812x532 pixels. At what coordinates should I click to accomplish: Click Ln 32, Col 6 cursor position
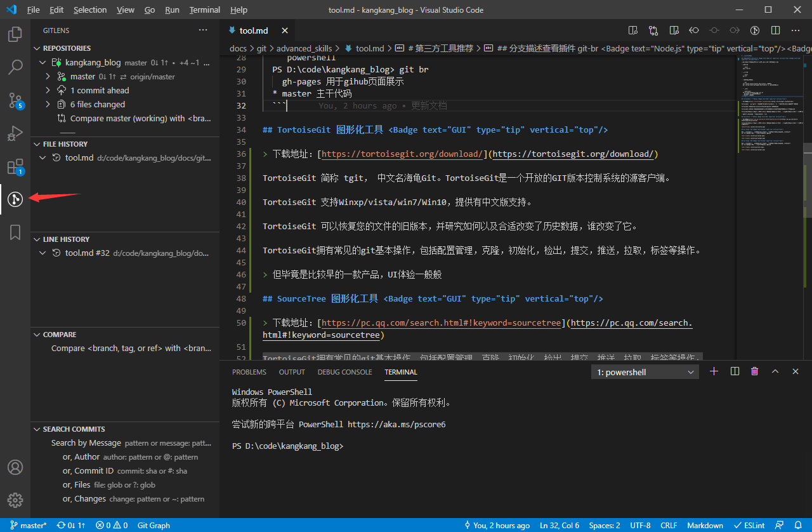coord(560,525)
